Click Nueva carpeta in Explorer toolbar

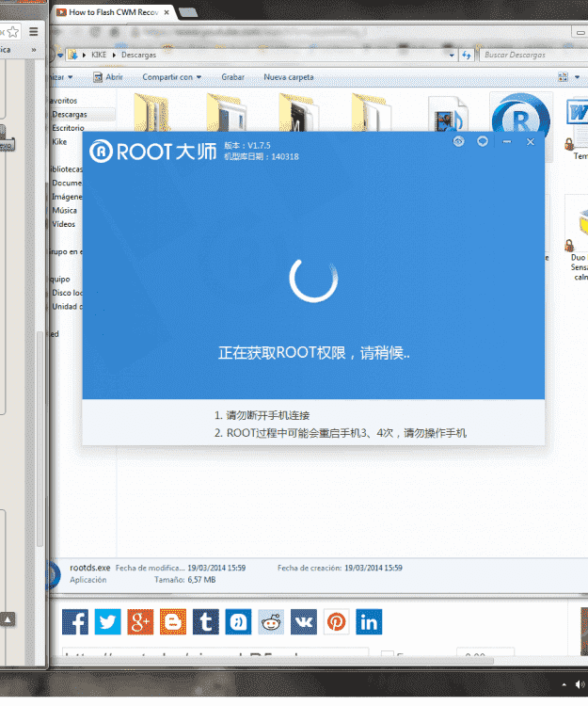click(289, 77)
